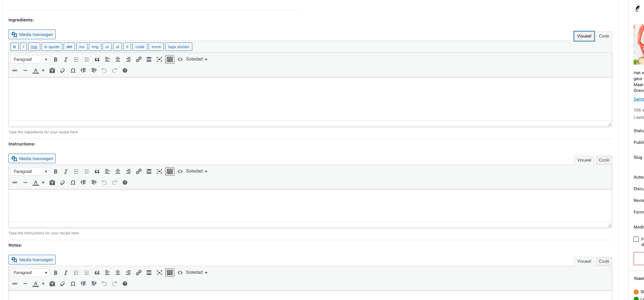Toggle toolbar toggle icon in Instructions editor
644x300 pixels.
pyautogui.click(x=170, y=171)
